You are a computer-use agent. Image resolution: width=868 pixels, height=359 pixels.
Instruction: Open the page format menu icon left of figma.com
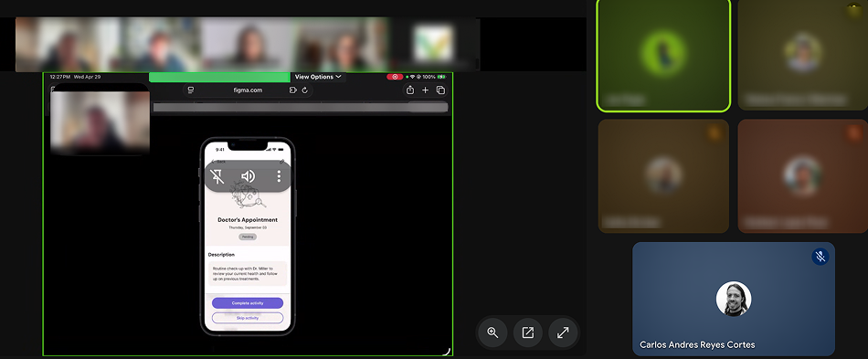pyautogui.click(x=191, y=90)
